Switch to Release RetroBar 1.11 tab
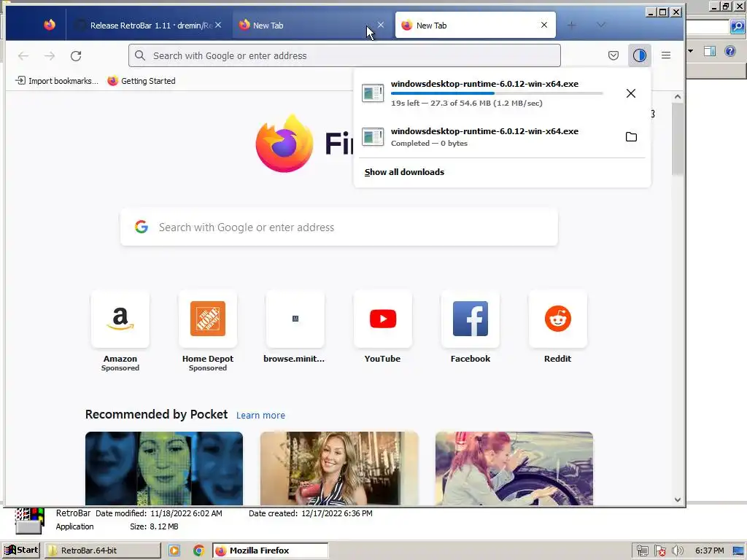Screen dimensions: 747x560 pyautogui.click(x=150, y=26)
